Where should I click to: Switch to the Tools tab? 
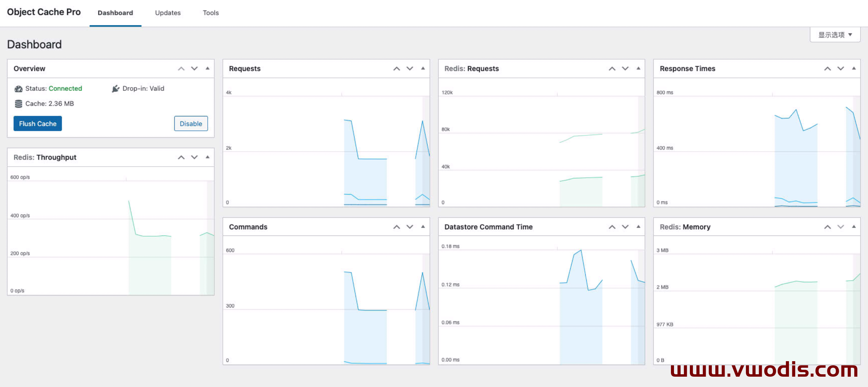(210, 13)
